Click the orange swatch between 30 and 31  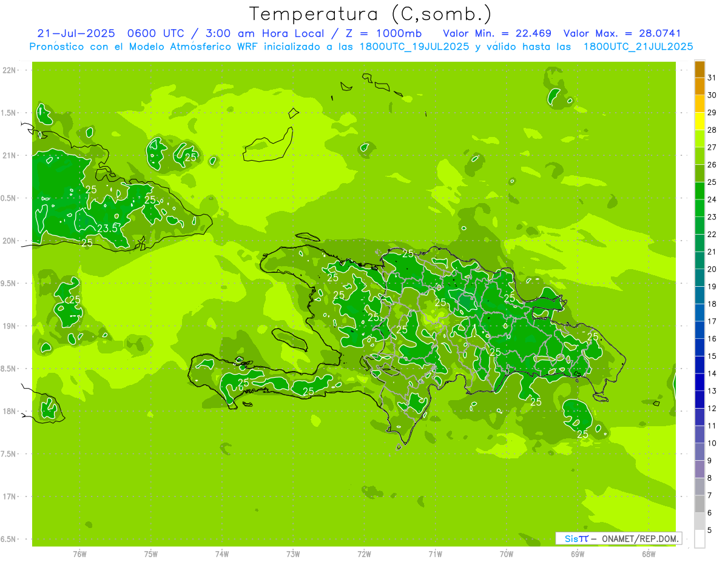pos(699,86)
